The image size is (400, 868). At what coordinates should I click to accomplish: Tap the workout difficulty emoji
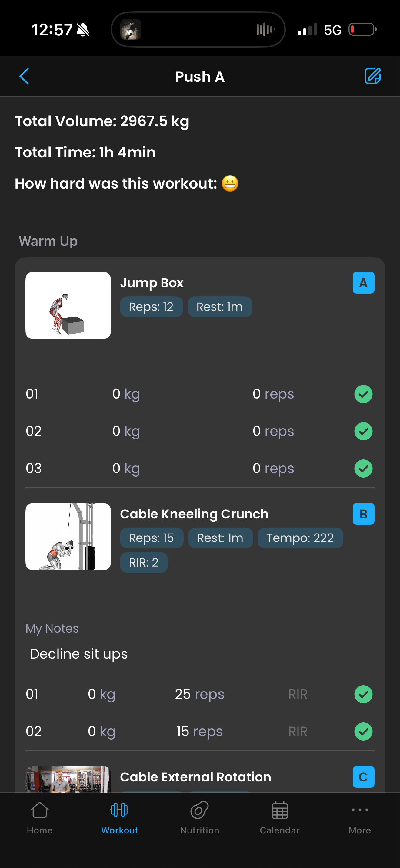point(230,184)
